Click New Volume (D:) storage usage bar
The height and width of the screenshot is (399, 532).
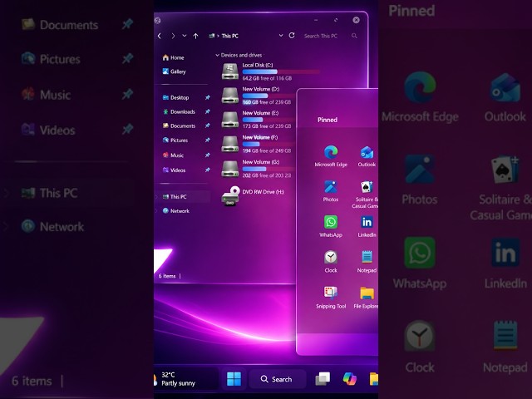(269, 96)
